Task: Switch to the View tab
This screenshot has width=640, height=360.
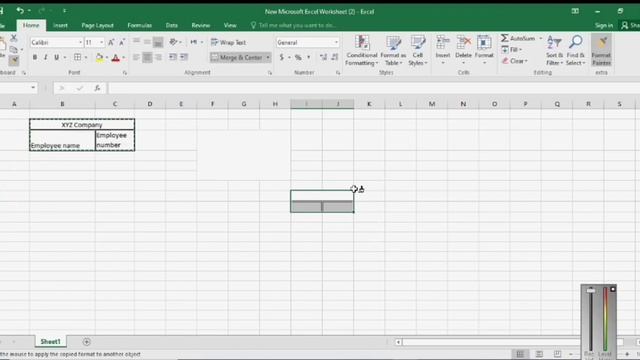Action: 230,25
